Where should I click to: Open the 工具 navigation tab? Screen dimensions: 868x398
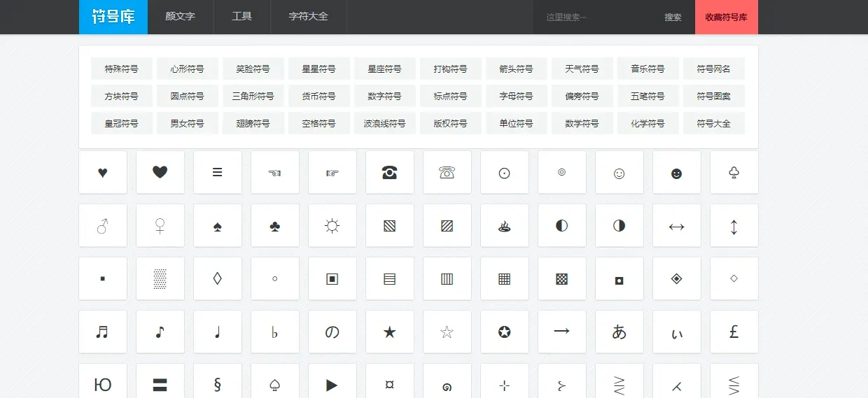pos(242,17)
